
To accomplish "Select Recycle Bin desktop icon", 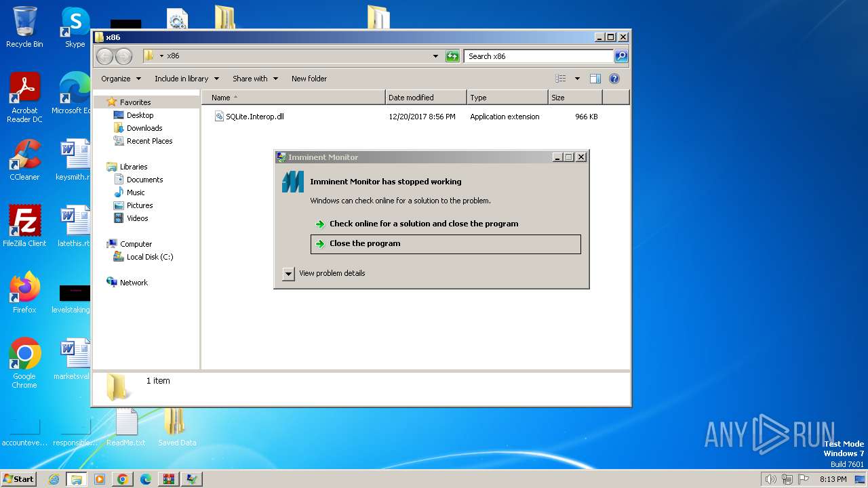I will [x=24, y=27].
